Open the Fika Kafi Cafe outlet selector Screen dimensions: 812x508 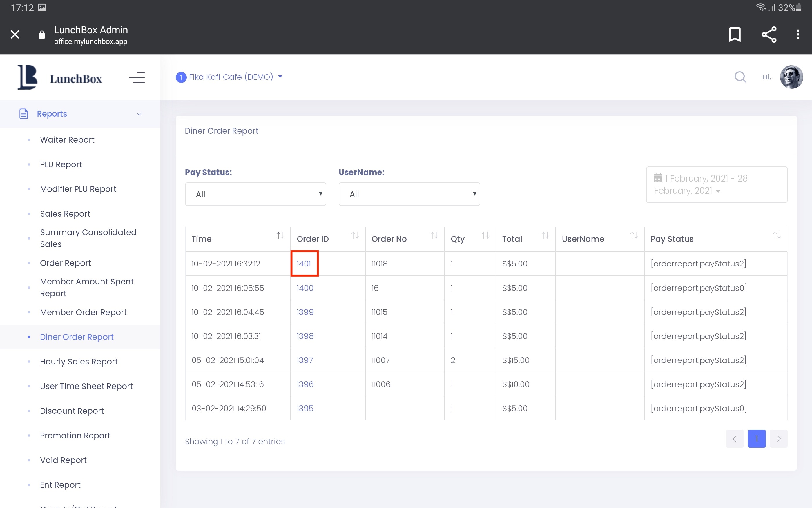[x=231, y=77]
